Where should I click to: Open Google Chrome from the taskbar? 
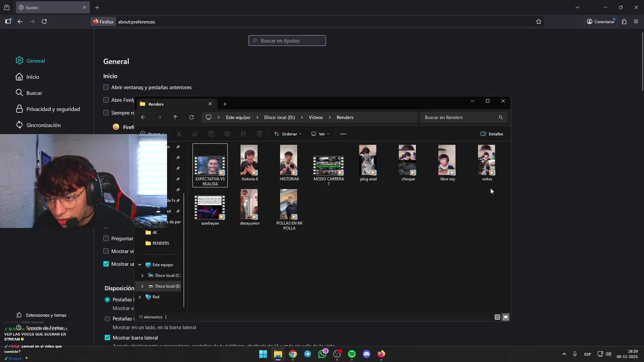click(x=293, y=354)
